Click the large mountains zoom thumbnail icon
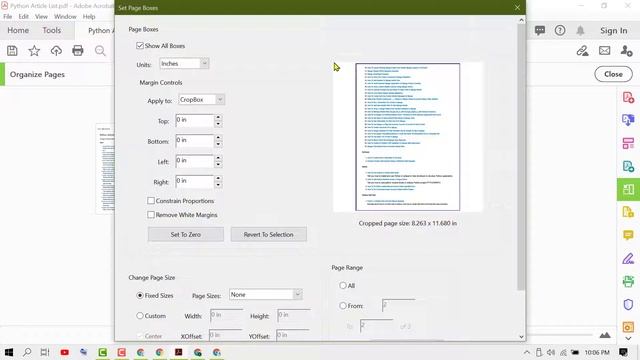Image resolution: width=640 pixels, height=360 pixels. (605, 336)
